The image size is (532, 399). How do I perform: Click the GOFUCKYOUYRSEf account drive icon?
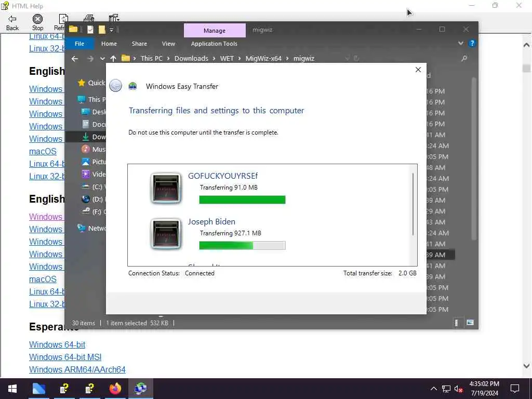(x=166, y=188)
